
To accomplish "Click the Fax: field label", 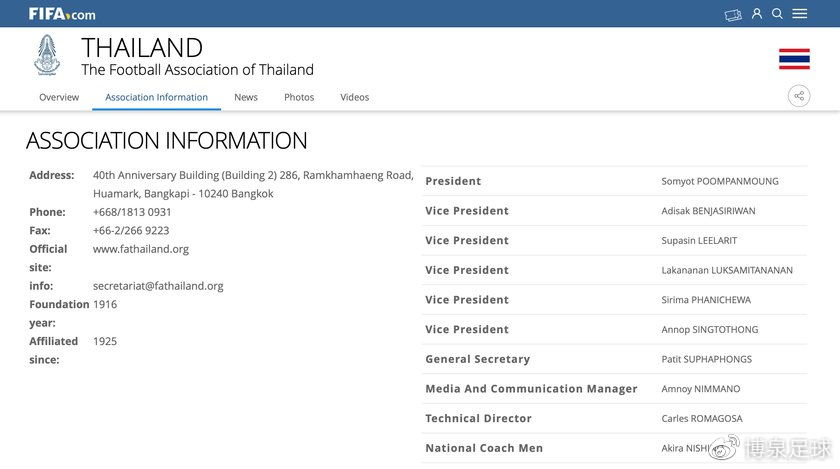I will (40, 230).
